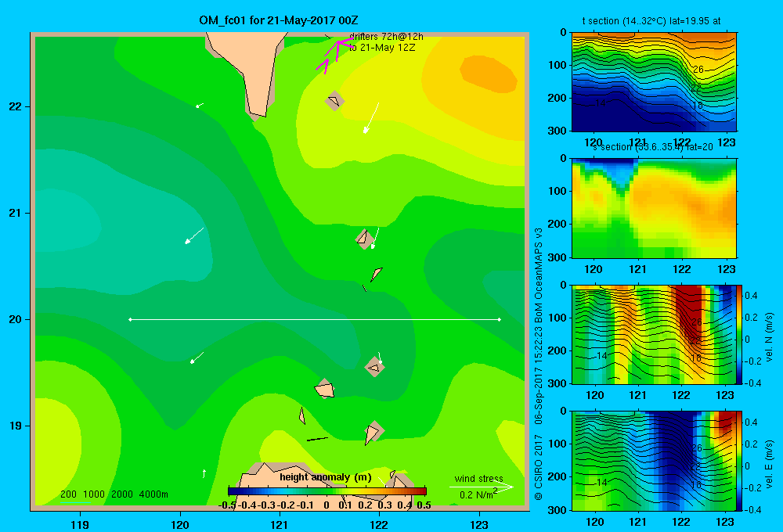Click the large white wind arrow near 120E 21N
Viewport: 783px width, 532px height.
pyautogui.click(x=194, y=235)
